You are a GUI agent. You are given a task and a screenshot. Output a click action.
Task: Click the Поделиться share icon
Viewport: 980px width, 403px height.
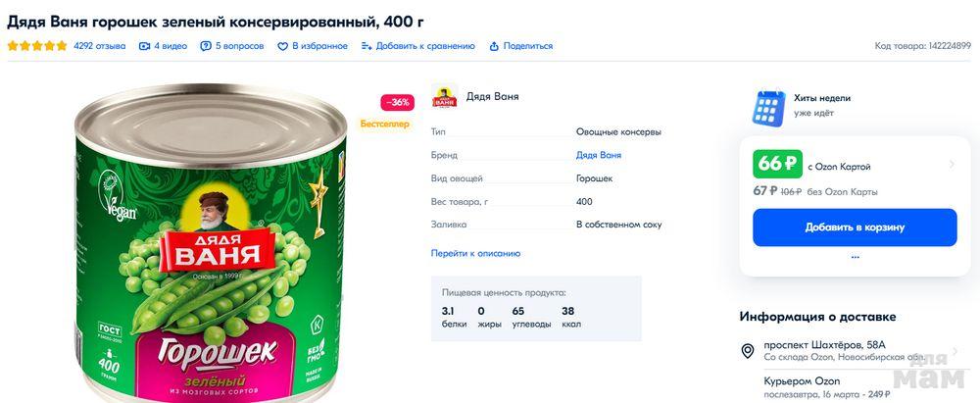(494, 46)
